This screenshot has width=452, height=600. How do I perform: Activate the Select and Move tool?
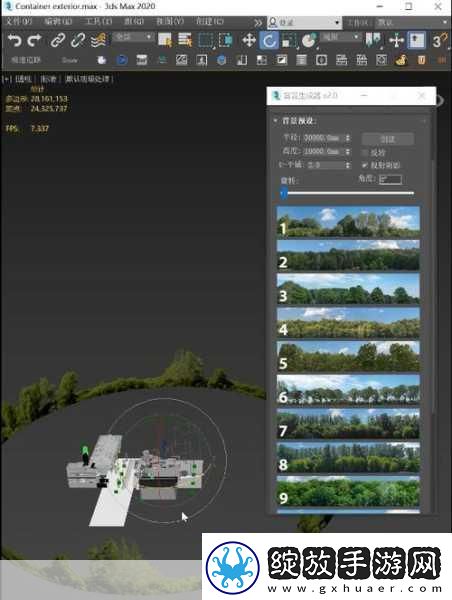[249, 40]
